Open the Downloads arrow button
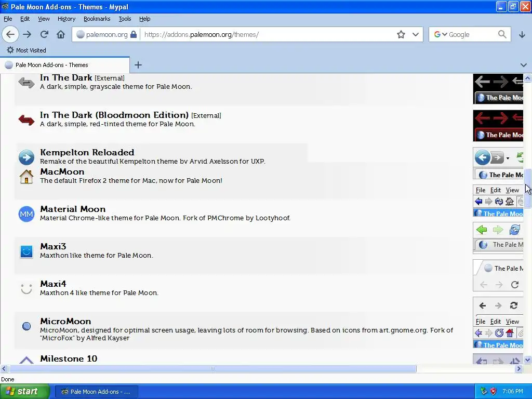532x399 pixels. (522, 34)
